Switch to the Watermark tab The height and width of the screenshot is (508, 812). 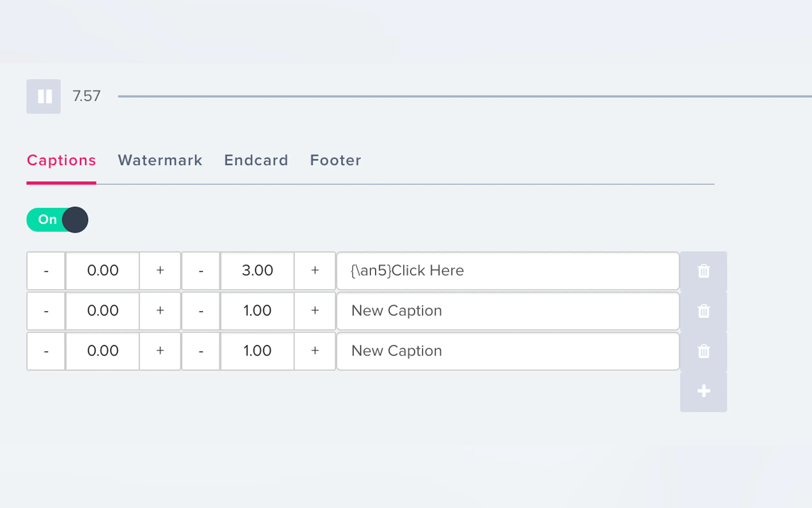click(160, 160)
